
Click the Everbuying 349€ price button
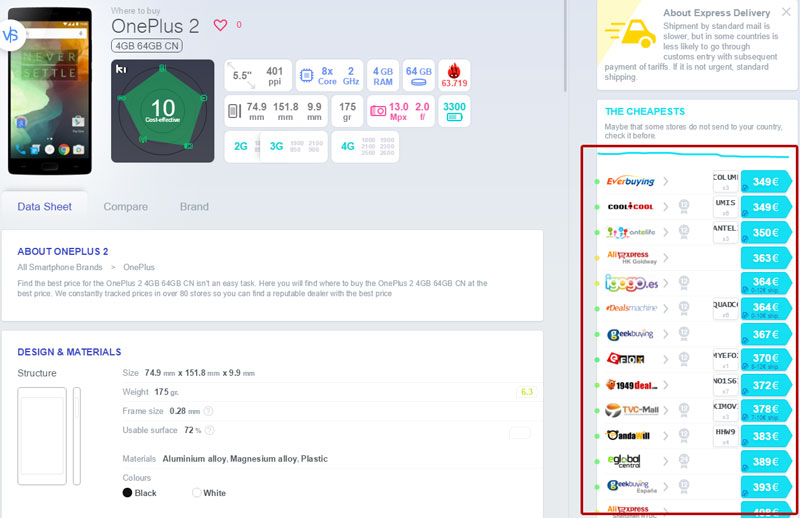click(x=766, y=182)
